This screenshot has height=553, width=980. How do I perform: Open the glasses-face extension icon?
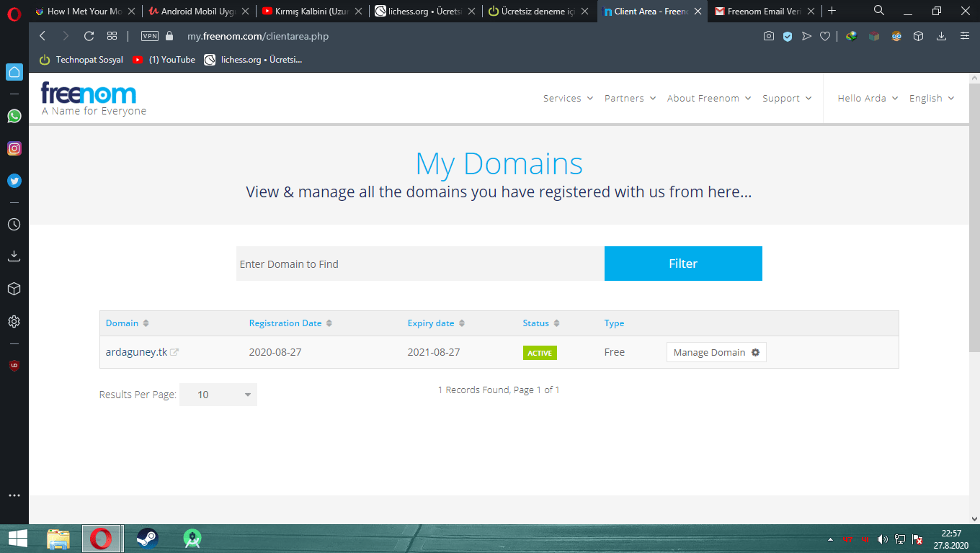point(896,36)
